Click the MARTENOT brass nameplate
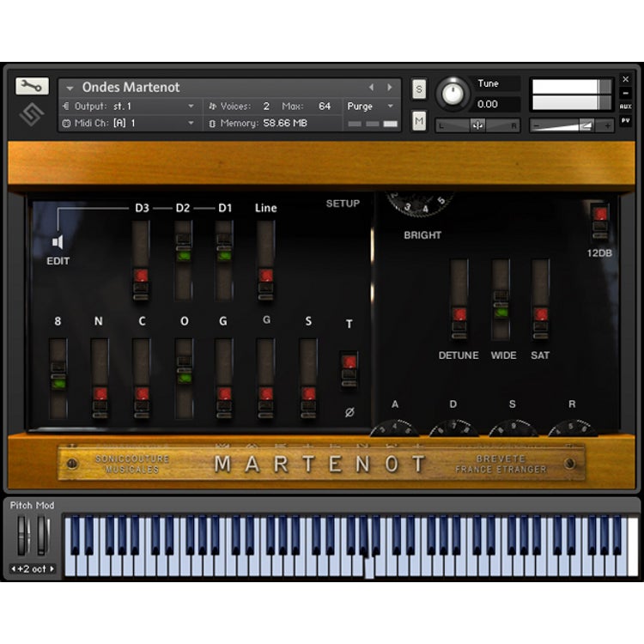 [322, 464]
